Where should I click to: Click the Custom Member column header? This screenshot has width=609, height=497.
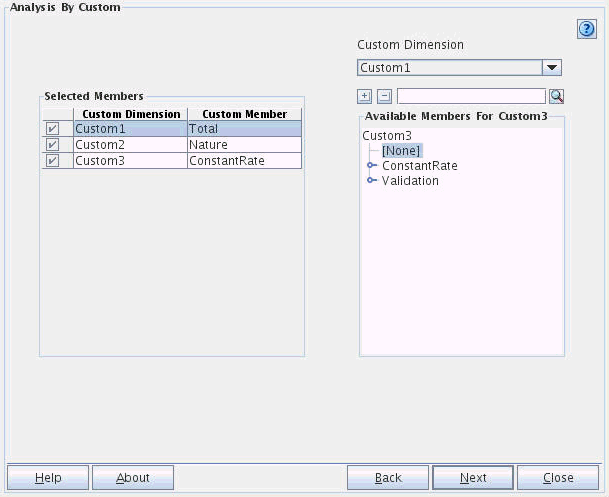click(244, 114)
